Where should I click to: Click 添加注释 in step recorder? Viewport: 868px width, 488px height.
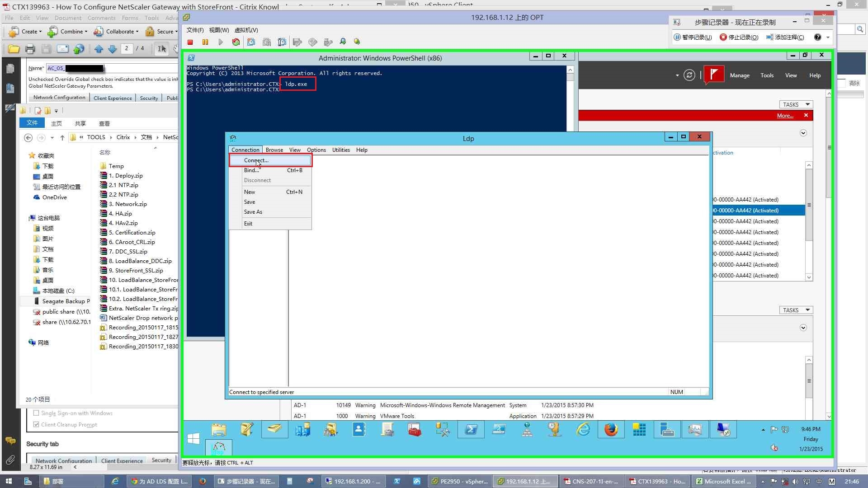click(785, 38)
